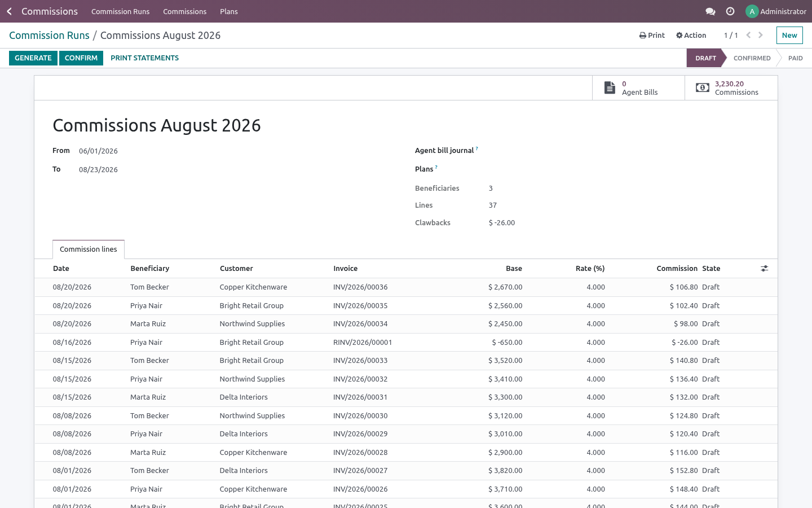
Task: Open the Action dropdown menu
Action: pos(691,35)
